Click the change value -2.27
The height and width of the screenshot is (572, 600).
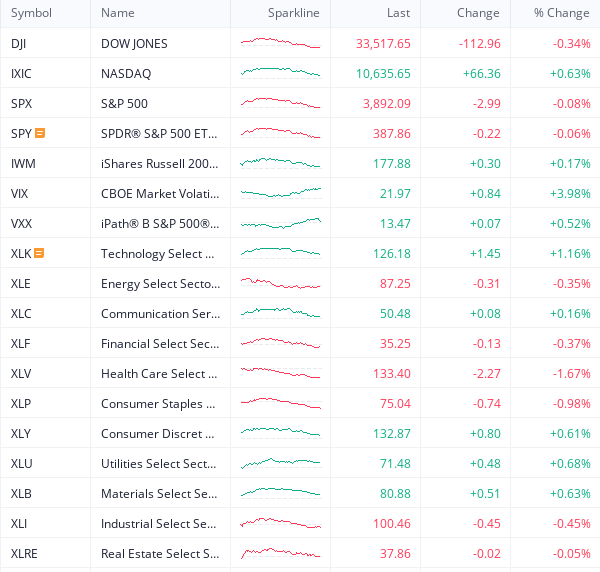click(487, 373)
